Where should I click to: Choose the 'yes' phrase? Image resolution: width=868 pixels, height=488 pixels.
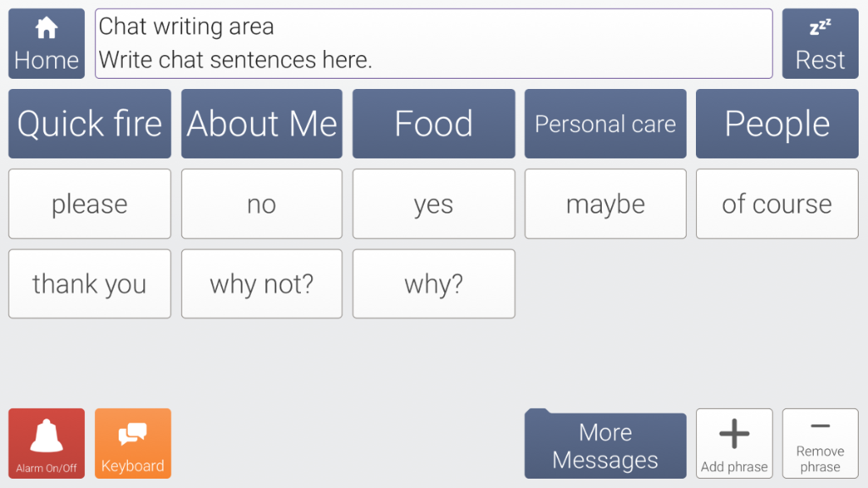coord(433,204)
